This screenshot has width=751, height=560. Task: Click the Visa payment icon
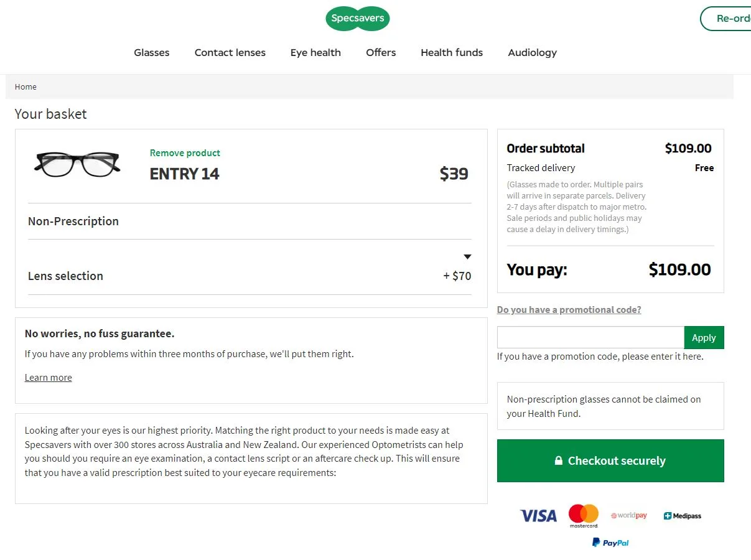(538, 516)
